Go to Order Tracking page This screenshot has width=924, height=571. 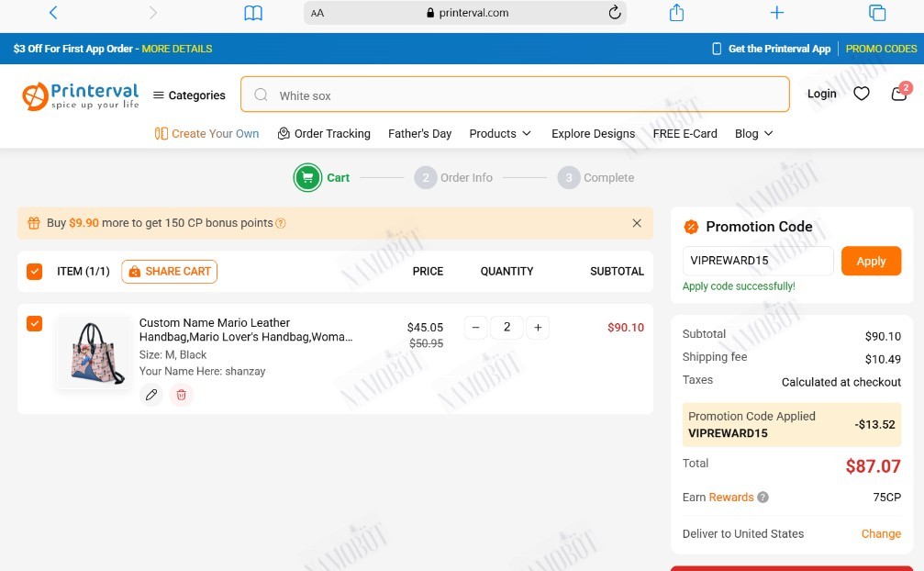324,134
